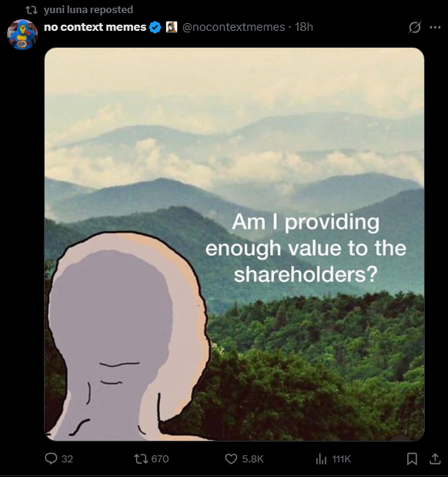Click the 5.8K likes count
The width and height of the screenshot is (448, 477).
pyautogui.click(x=252, y=459)
